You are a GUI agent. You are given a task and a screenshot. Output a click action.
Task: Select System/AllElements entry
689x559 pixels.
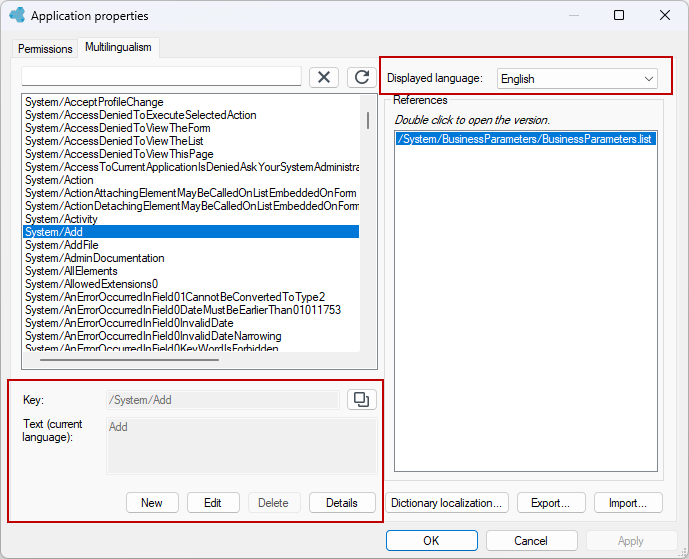tap(191, 271)
